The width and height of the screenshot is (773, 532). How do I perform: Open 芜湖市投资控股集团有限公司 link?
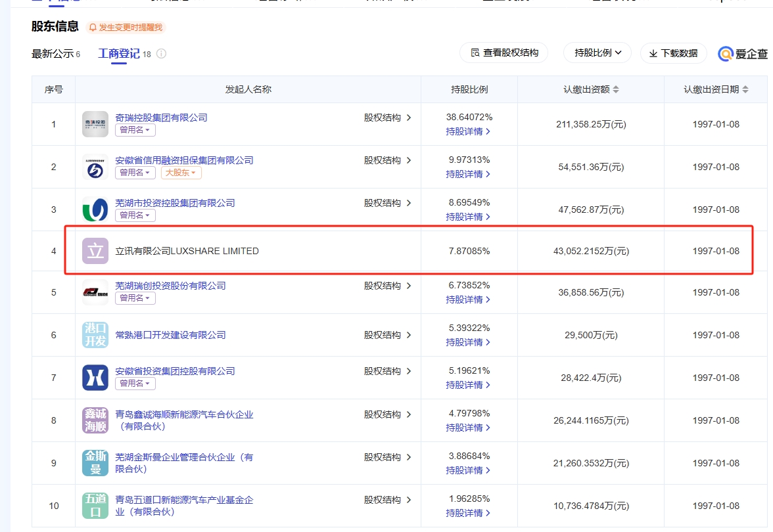click(x=175, y=203)
